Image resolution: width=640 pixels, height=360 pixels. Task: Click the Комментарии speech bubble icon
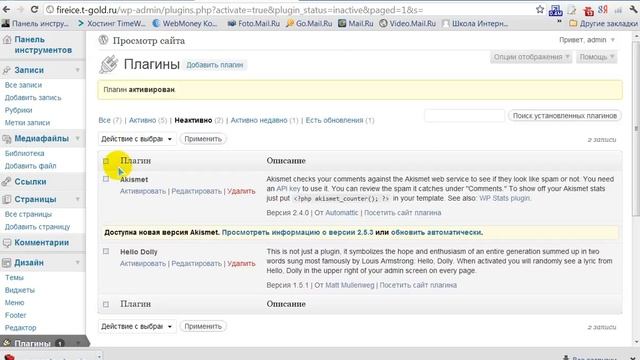(7, 243)
